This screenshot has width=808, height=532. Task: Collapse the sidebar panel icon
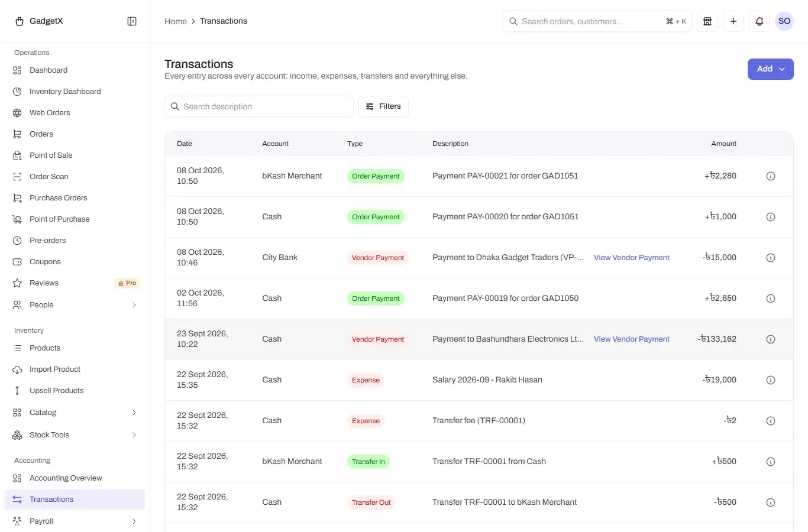pyautogui.click(x=132, y=21)
